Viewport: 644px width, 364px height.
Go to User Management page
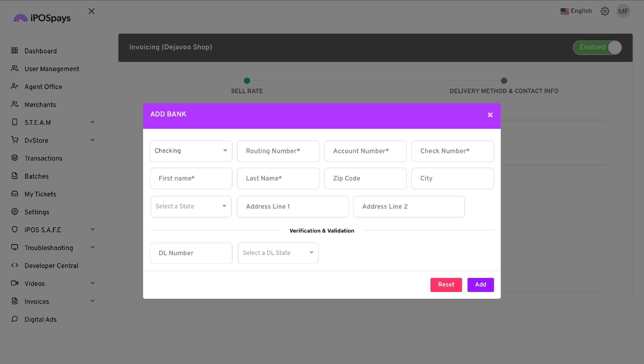tap(52, 69)
